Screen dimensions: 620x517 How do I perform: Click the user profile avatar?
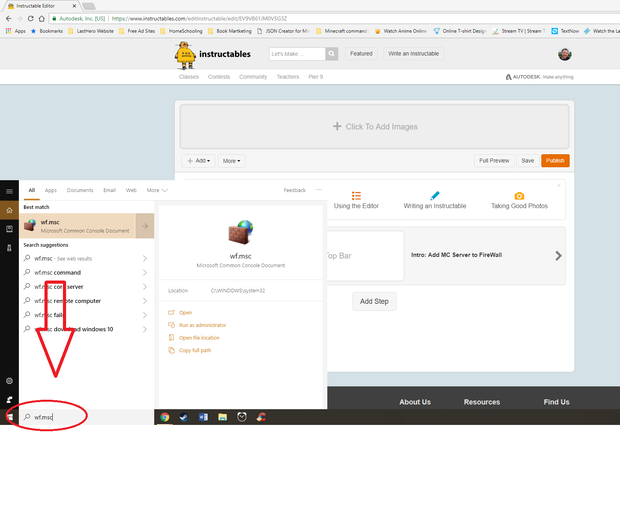tap(566, 54)
